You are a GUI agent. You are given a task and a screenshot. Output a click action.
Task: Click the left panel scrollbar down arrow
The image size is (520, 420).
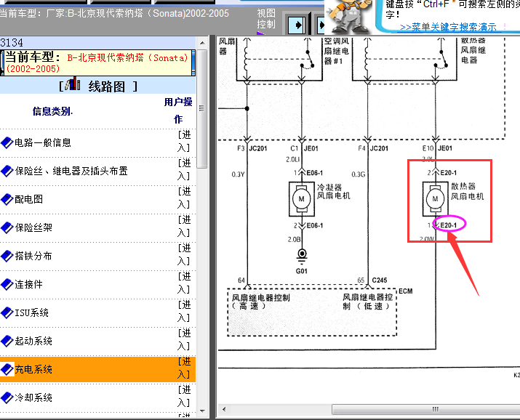pyautogui.click(x=202, y=411)
